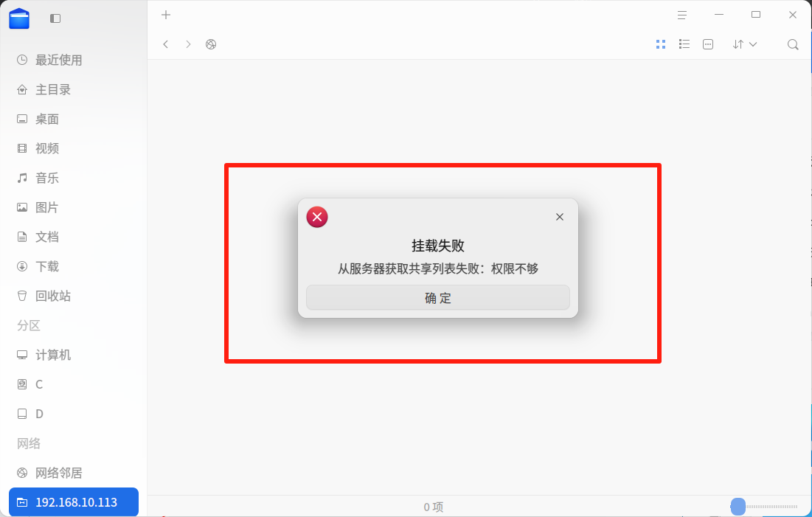This screenshot has width=812, height=517.
Task: Minimize the file manager window
Action: [719, 15]
